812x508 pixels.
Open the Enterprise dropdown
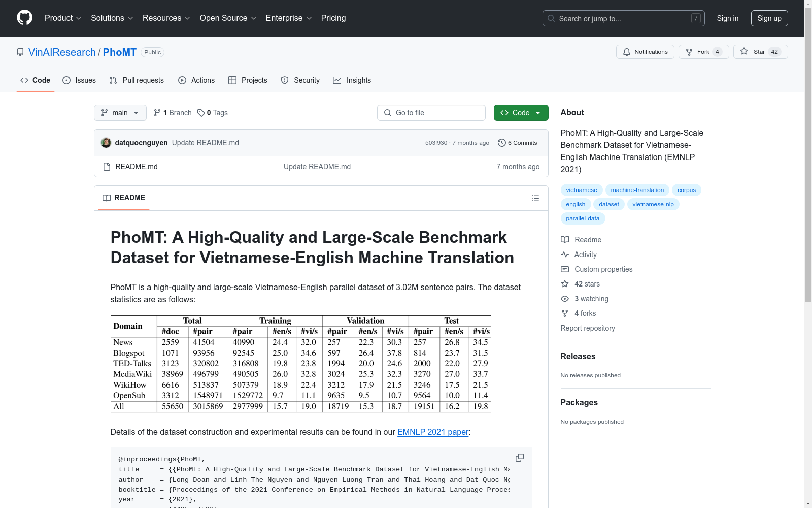[x=289, y=18]
